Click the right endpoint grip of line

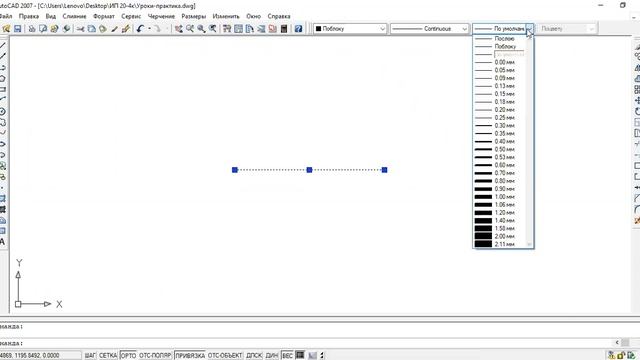coord(384,170)
